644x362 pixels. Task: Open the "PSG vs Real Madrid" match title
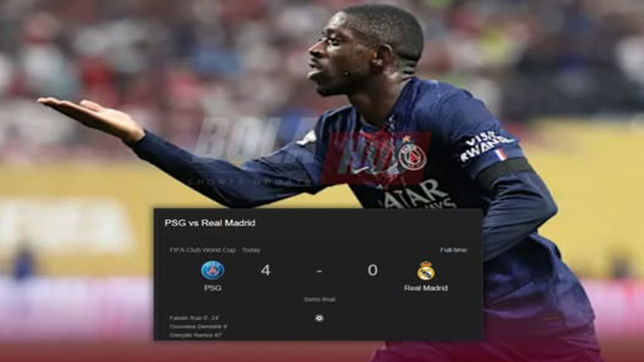210,223
